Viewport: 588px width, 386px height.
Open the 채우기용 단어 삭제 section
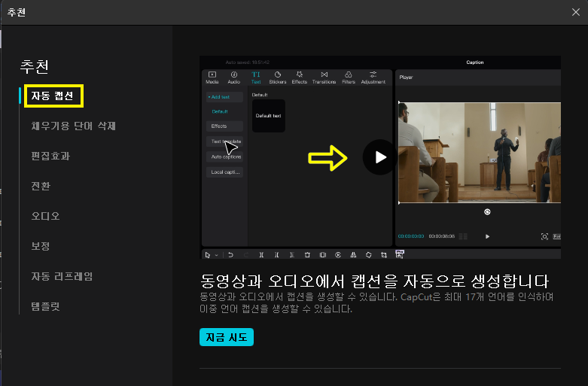(73, 126)
